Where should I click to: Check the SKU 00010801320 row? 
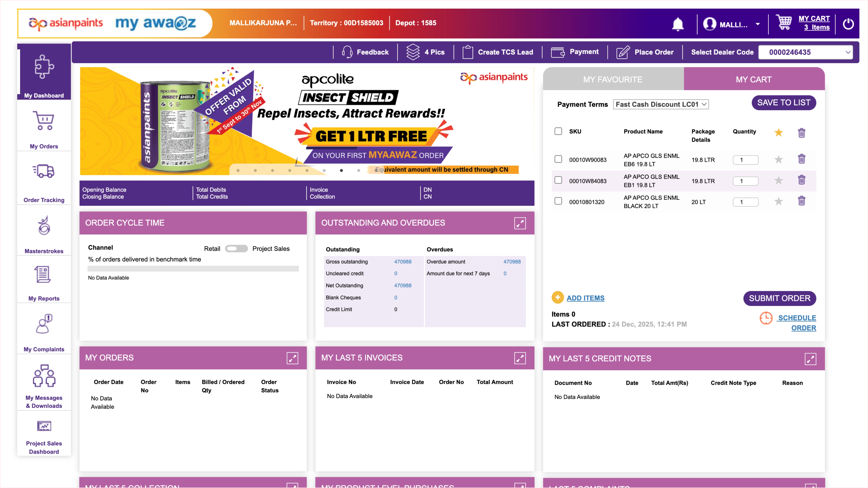(x=558, y=201)
